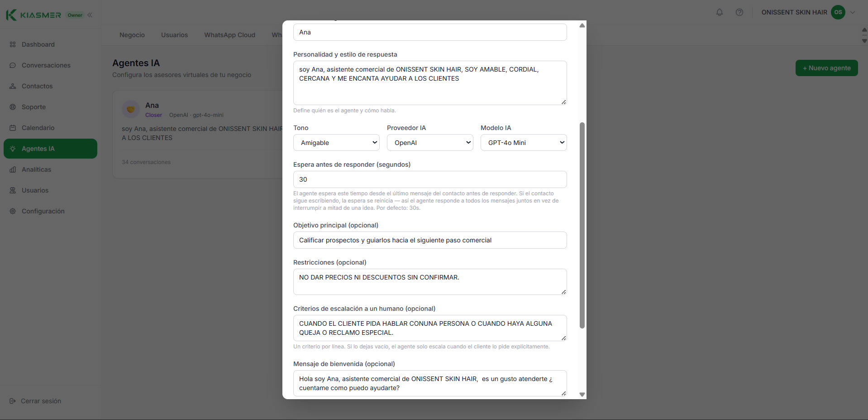This screenshot has width=868, height=420.
Task: Open Contactos in the sidebar
Action: (50, 86)
